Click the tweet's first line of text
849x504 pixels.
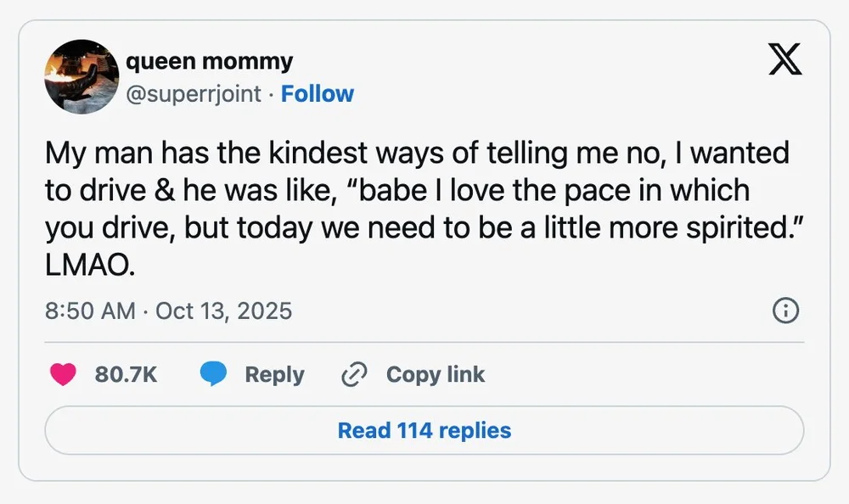(416, 153)
